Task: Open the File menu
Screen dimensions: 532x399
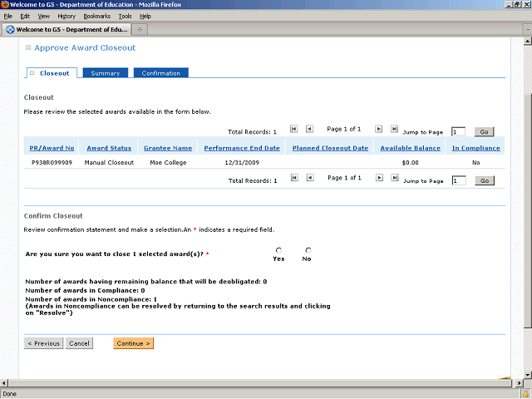Action: pyautogui.click(x=7, y=17)
